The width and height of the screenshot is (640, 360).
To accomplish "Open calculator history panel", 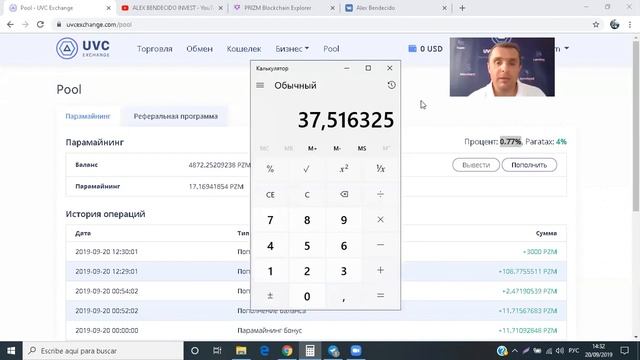I will pos(391,85).
